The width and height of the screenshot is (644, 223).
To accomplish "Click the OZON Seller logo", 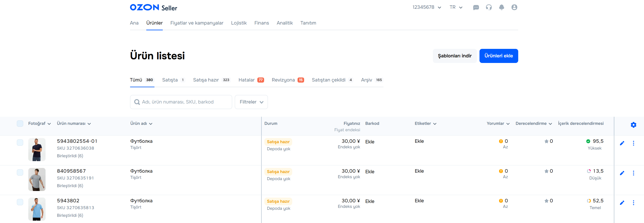I will pos(153,7).
